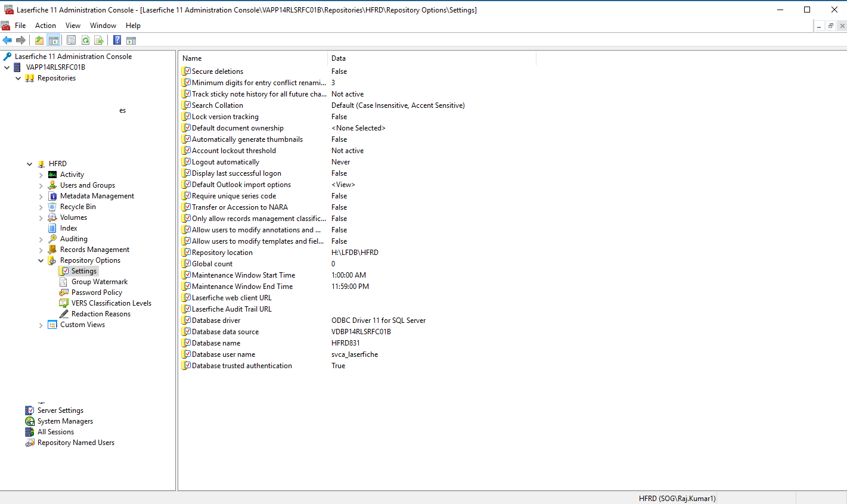
Task: Open the Window menu
Action: (x=103, y=26)
